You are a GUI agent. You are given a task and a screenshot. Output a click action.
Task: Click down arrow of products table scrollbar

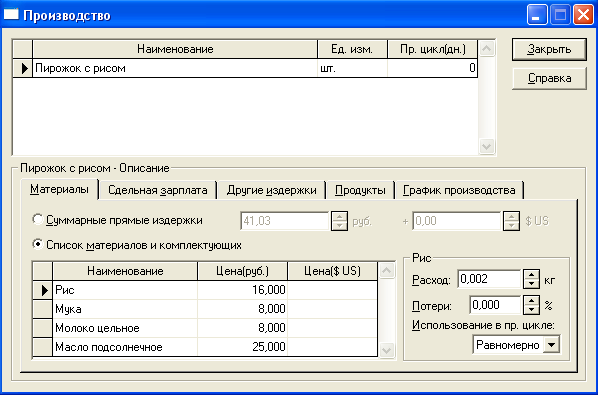[487, 146]
